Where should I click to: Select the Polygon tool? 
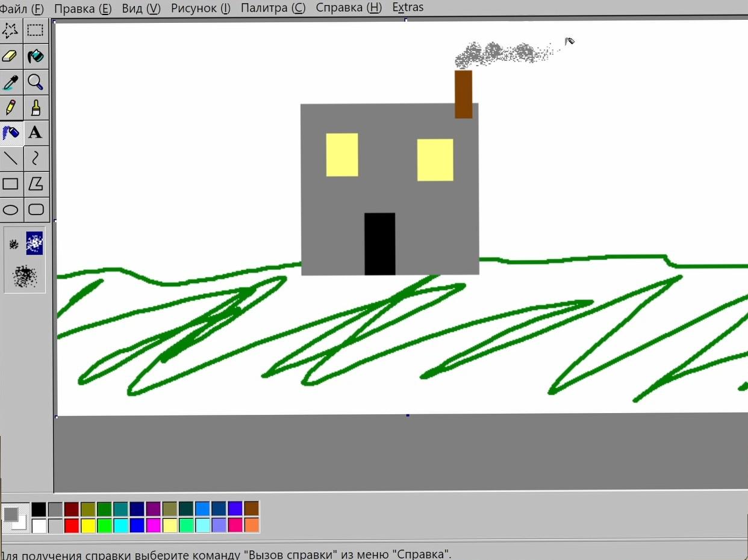click(36, 184)
